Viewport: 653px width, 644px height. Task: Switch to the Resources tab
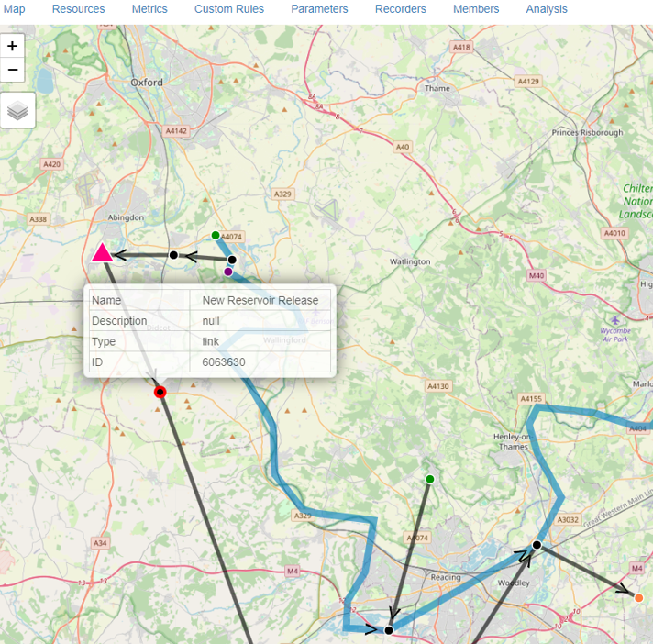point(78,9)
